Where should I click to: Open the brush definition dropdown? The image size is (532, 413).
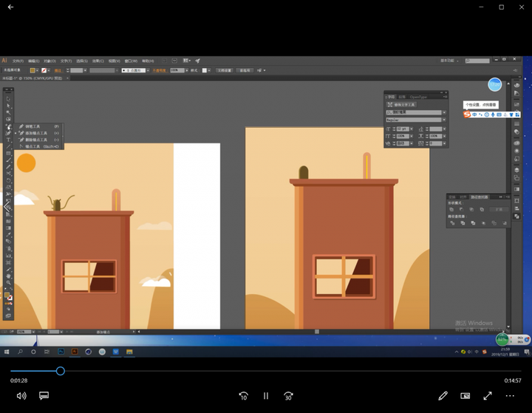click(x=148, y=71)
